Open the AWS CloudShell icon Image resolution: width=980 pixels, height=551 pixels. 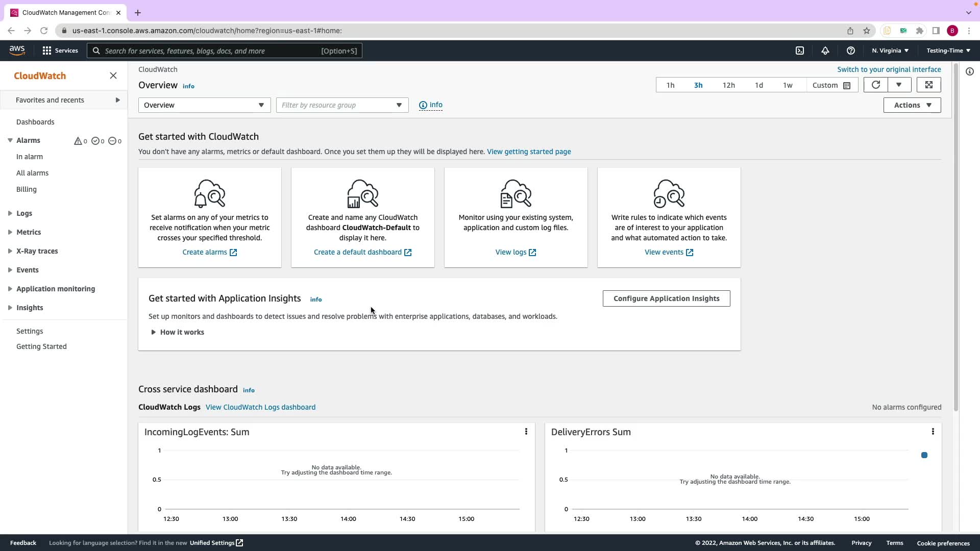800,51
